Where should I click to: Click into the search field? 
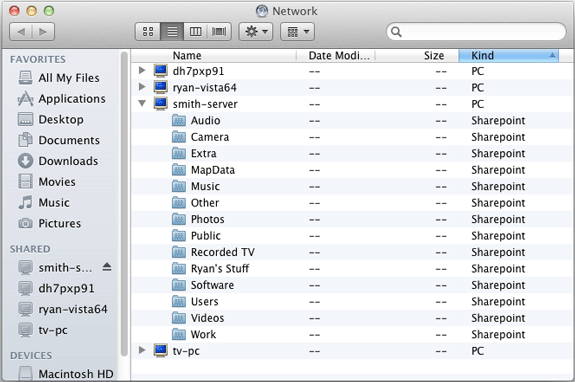coord(476,32)
